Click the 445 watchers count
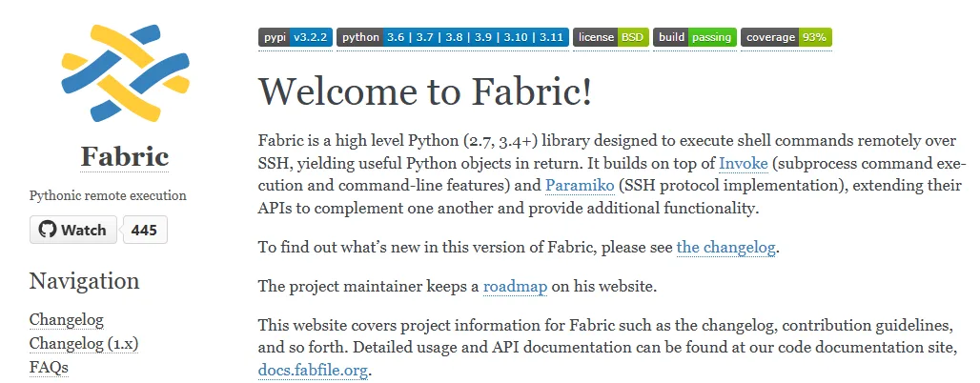The height and width of the screenshot is (383, 980). pos(145,231)
